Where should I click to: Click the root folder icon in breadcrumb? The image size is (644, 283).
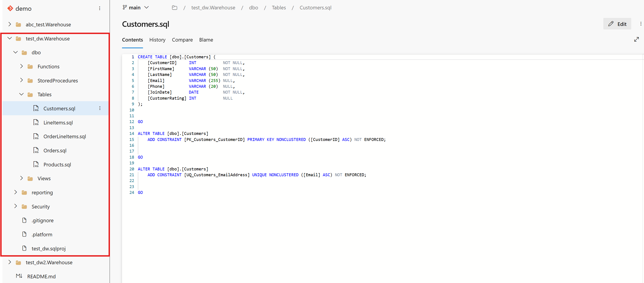click(x=175, y=8)
